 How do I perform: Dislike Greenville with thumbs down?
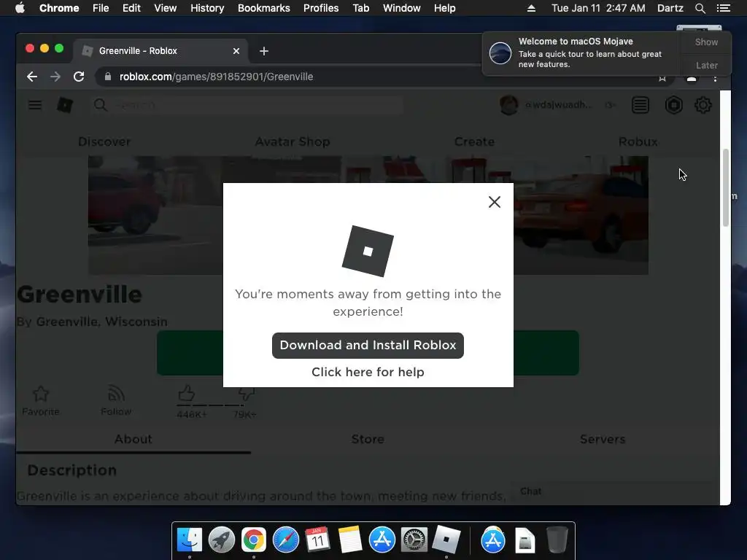coord(247,394)
